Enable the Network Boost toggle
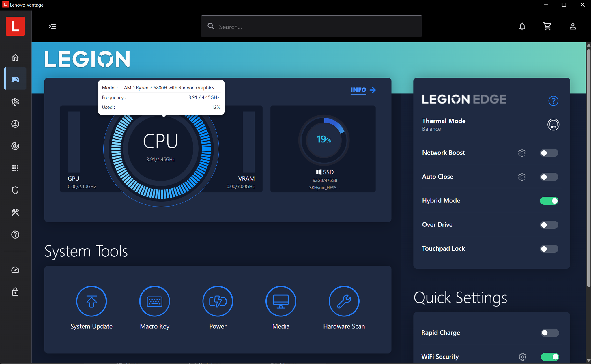Screen dimensions: 591x364 coord(549,153)
